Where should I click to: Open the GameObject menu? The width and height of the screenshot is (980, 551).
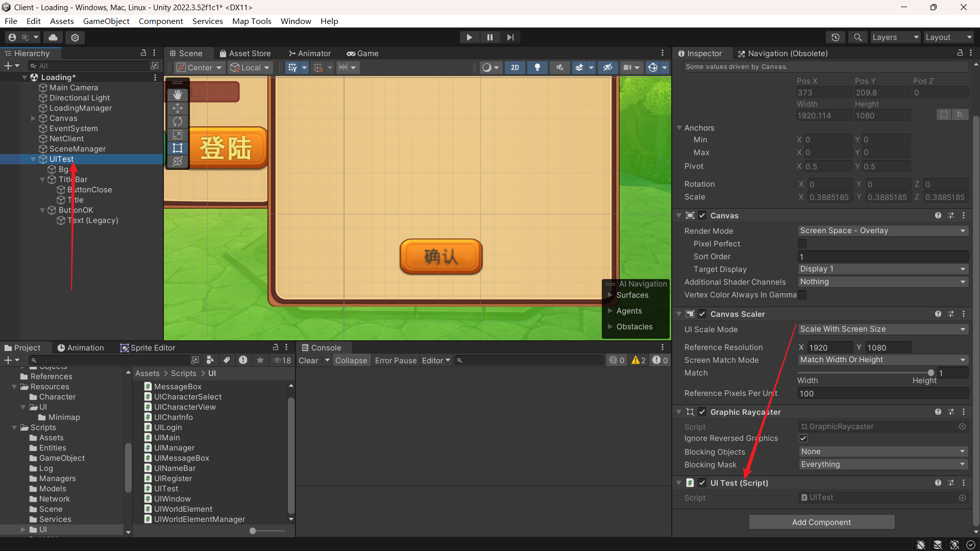tap(106, 21)
